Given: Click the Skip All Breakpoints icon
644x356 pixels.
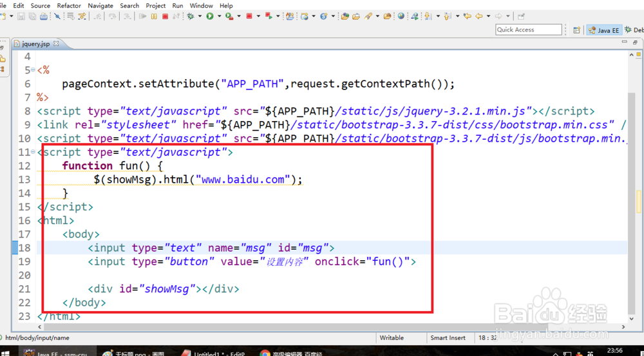Looking at the screenshot, I should pos(57,17).
